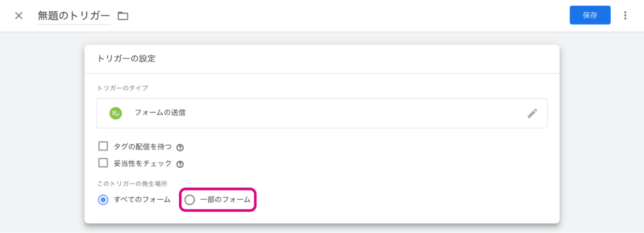Click the フォームの送信 trigger type text

[160, 112]
